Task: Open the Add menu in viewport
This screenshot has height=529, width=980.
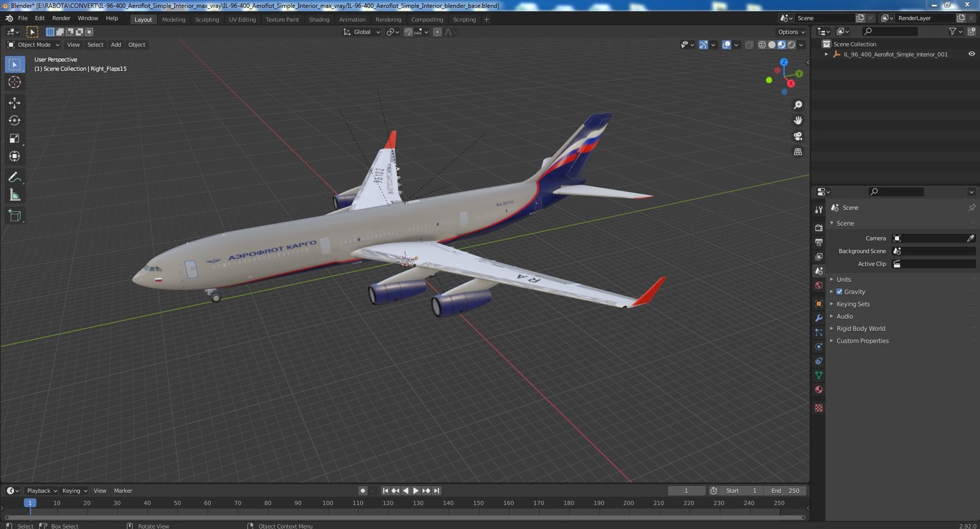Action: (x=116, y=45)
